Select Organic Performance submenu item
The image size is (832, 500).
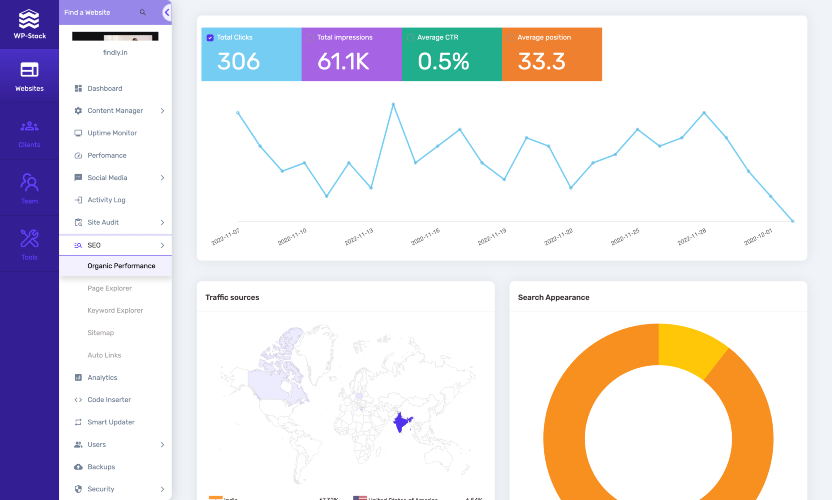[x=116, y=266]
